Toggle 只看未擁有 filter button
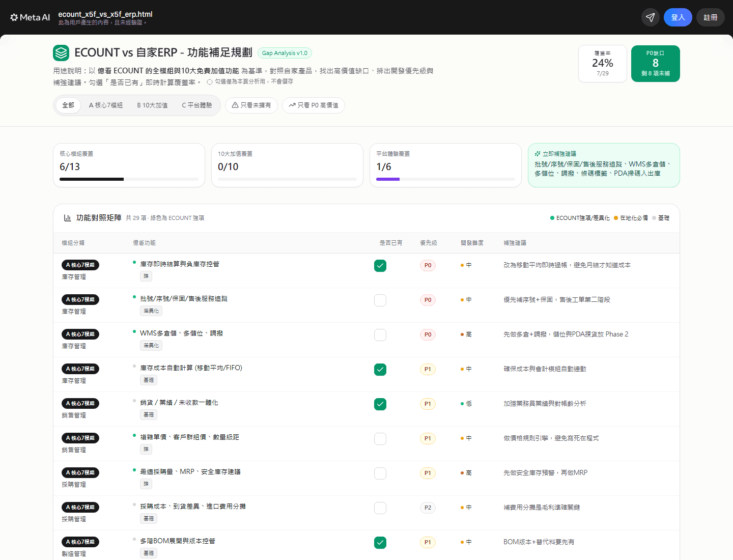 pos(251,105)
